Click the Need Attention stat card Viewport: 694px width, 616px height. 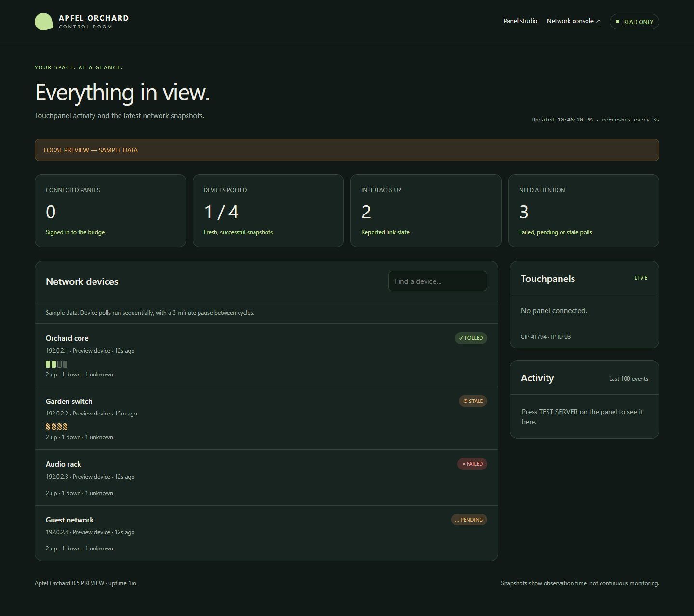(584, 211)
